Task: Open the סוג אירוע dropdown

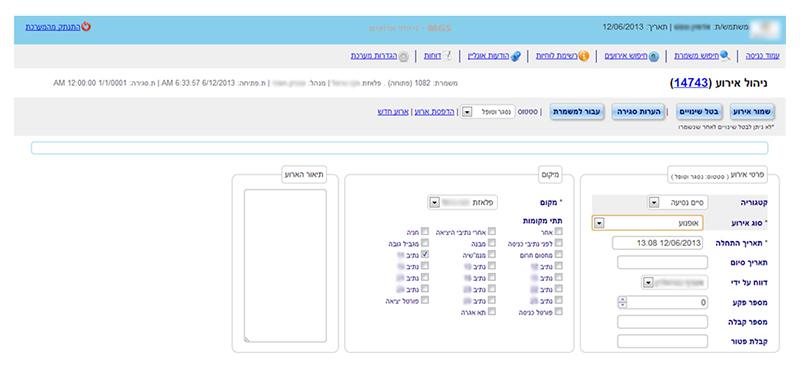Action: pos(647,223)
